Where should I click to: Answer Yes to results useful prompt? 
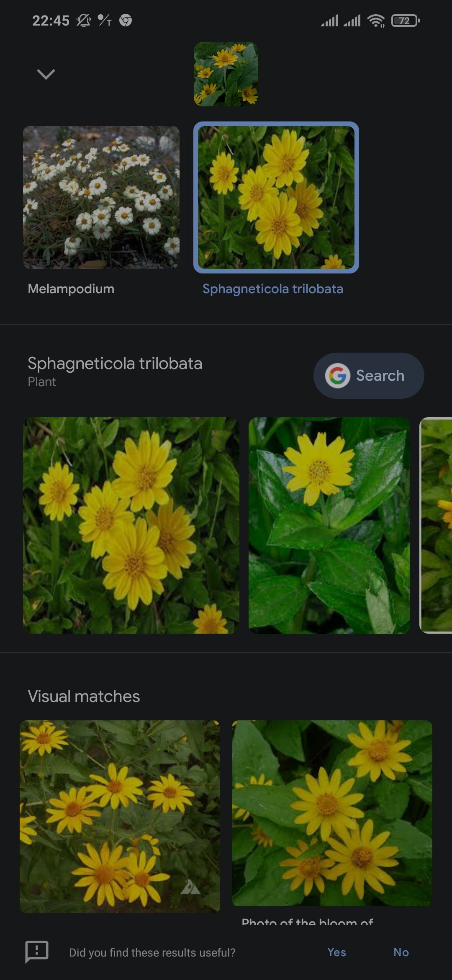337,952
